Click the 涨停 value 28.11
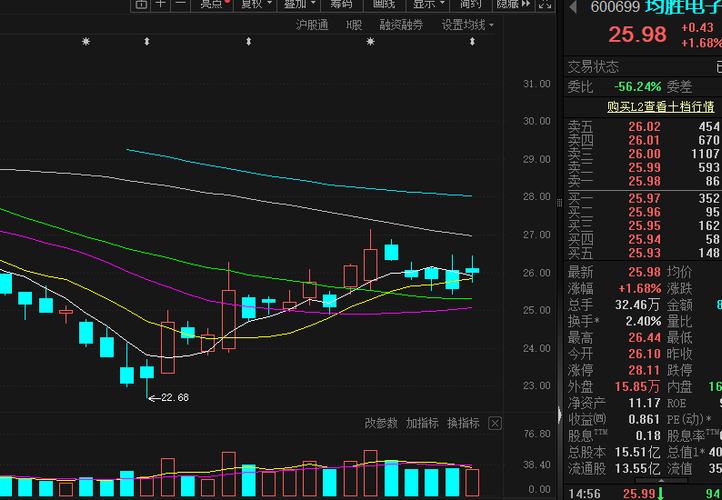722x500 pixels. (644, 370)
